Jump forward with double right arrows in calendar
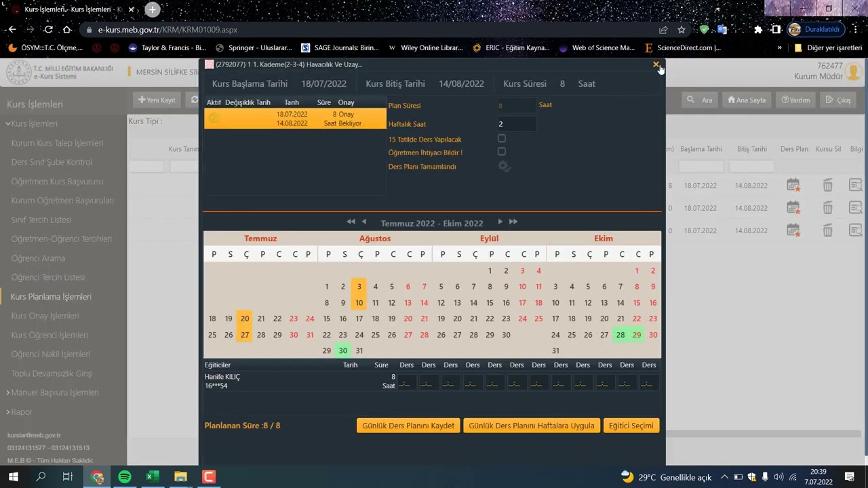The image size is (868, 488). [x=513, y=222]
